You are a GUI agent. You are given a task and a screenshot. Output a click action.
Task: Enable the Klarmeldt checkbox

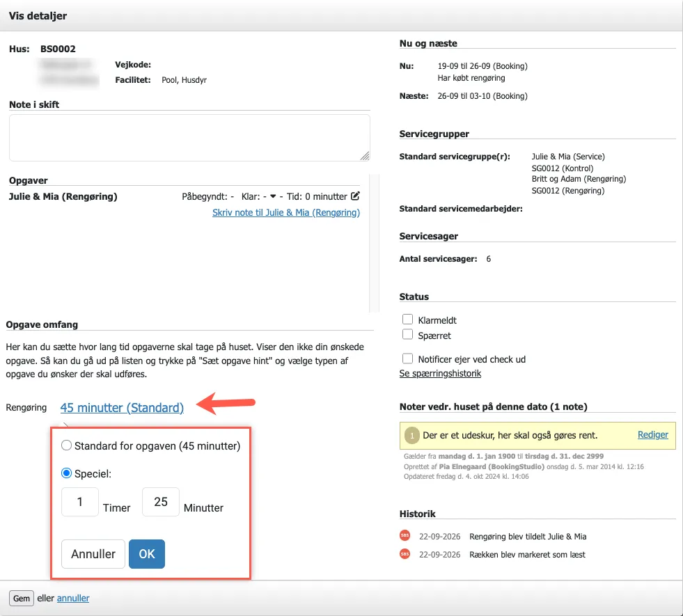(407, 319)
